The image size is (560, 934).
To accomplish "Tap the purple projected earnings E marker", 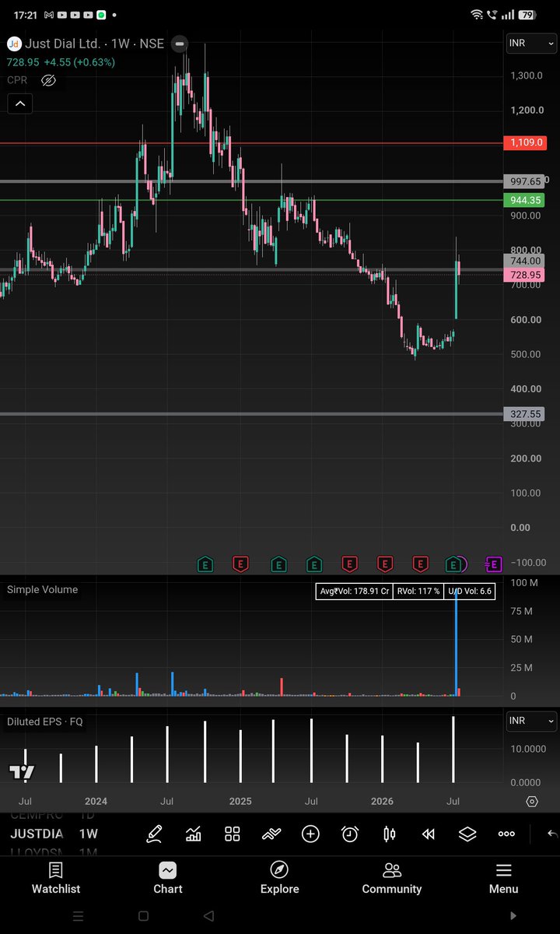I will pyautogui.click(x=493, y=564).
